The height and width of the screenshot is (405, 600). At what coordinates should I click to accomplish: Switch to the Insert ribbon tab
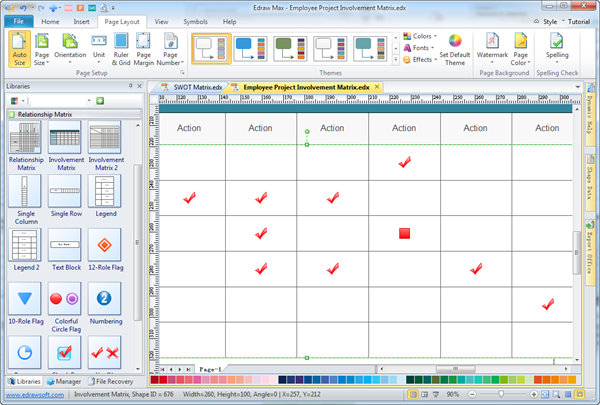tap(82, 22)
